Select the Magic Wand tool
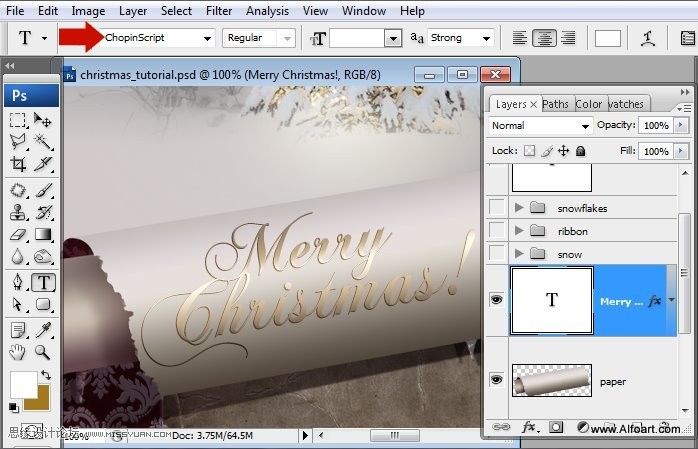Image resolution: width=698 pixels, height=449 pixels. coord(43,142)
